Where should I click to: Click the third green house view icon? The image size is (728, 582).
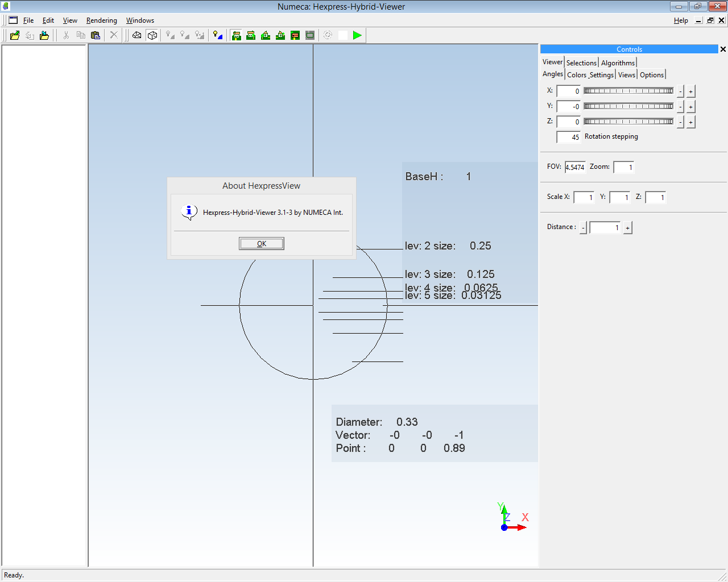266,35
